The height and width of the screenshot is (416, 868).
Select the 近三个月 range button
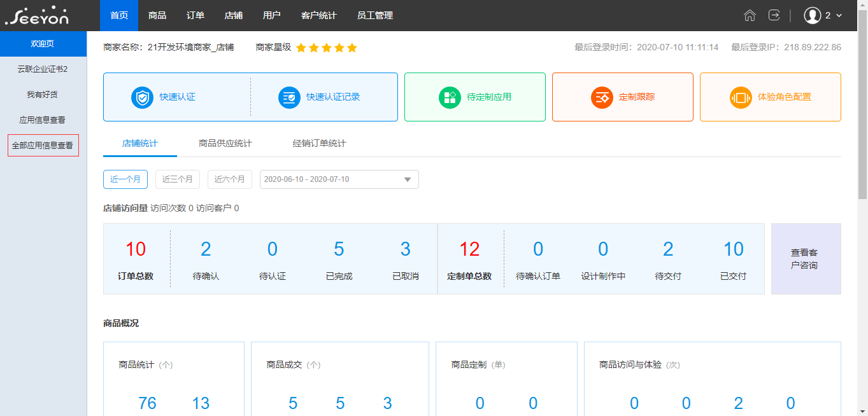pyautogui.click(x=178, y=179)
